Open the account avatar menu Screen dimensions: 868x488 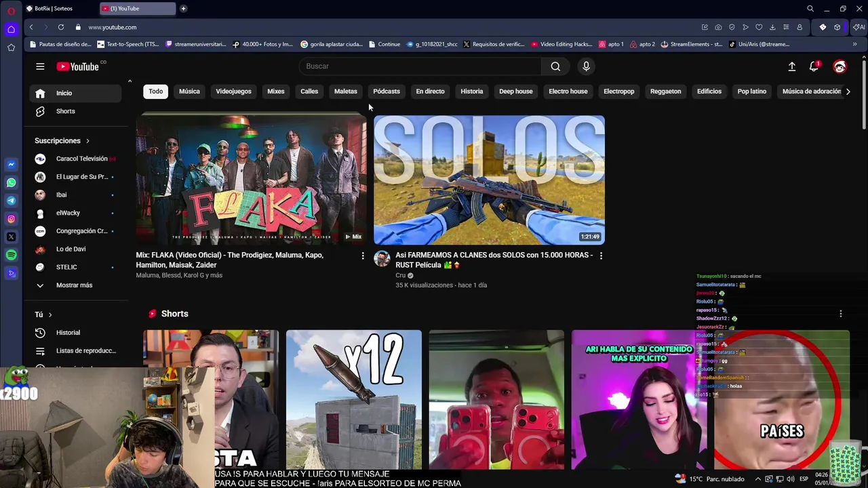point(840,66)
